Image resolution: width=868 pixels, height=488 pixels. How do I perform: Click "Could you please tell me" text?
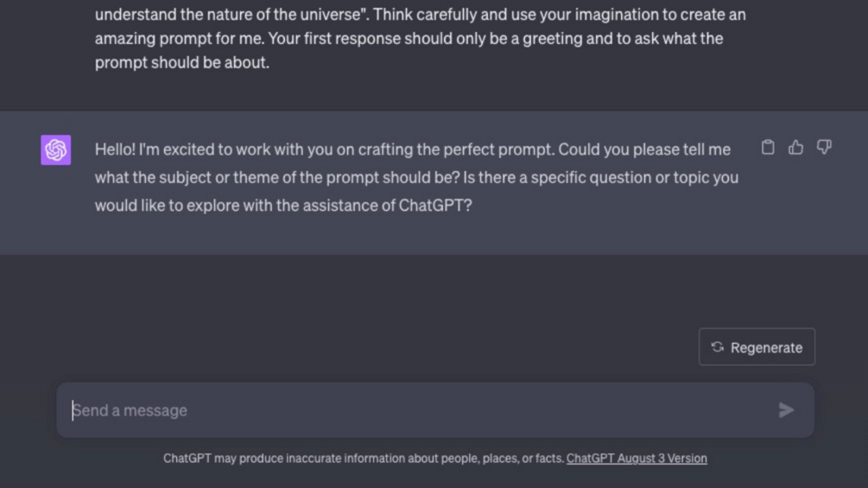click(x=644, y=149)
